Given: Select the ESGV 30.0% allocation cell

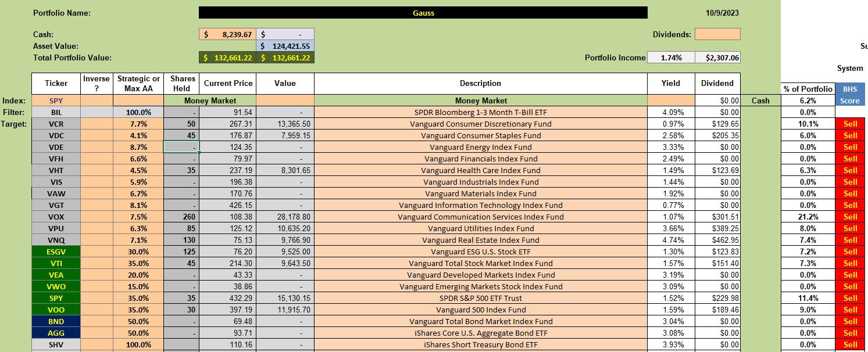Looking at the screenshot, I should click(138, 252).
